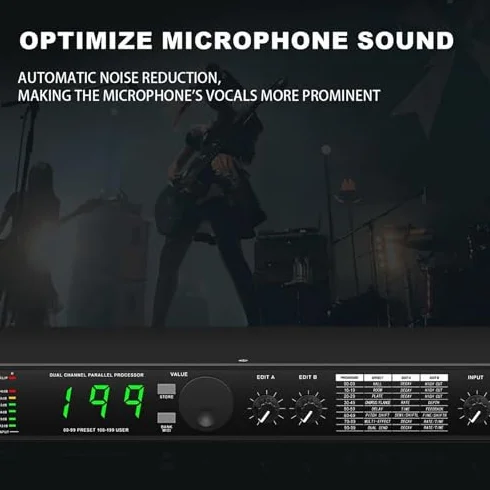Screen dimensions: 490x490
Task: Click the OPTIMIZE MICROPHONE SOUND headline
Action: (237, 41)
